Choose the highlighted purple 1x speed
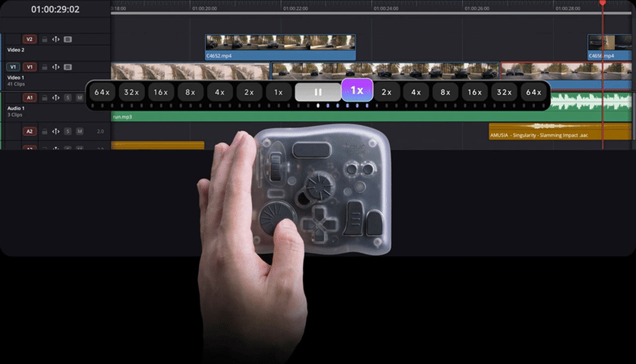Image resolution: width=636 pixels, height=364 pixels. point(357,90)
